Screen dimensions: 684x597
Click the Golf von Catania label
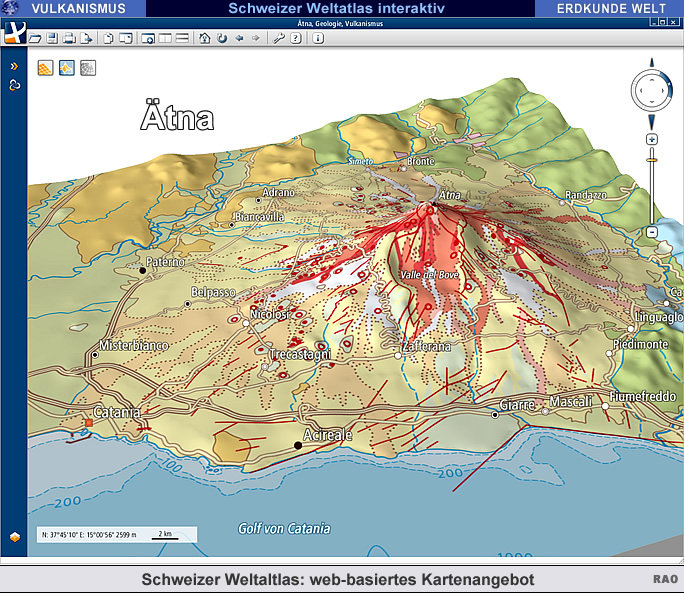[x=284, y=529]
